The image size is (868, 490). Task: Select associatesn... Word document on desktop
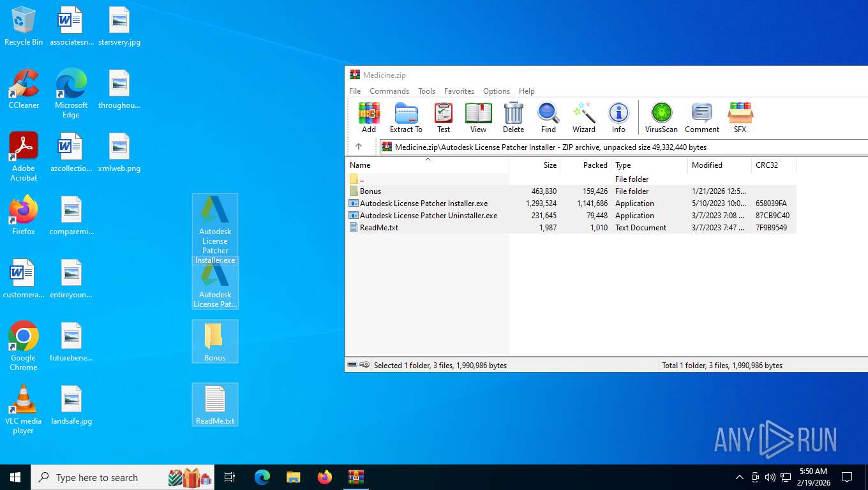[x=71, y=27]
